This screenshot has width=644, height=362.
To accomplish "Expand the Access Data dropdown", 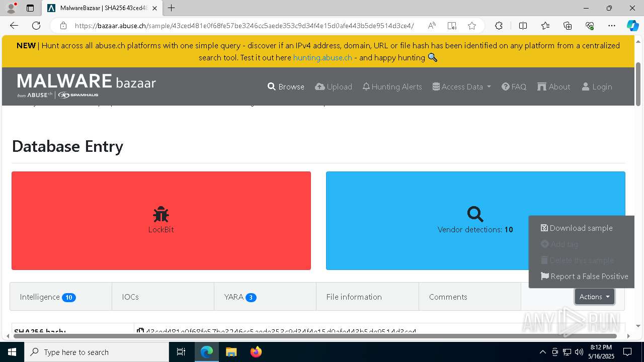I will pyautogui.click(x=461, y=86).
